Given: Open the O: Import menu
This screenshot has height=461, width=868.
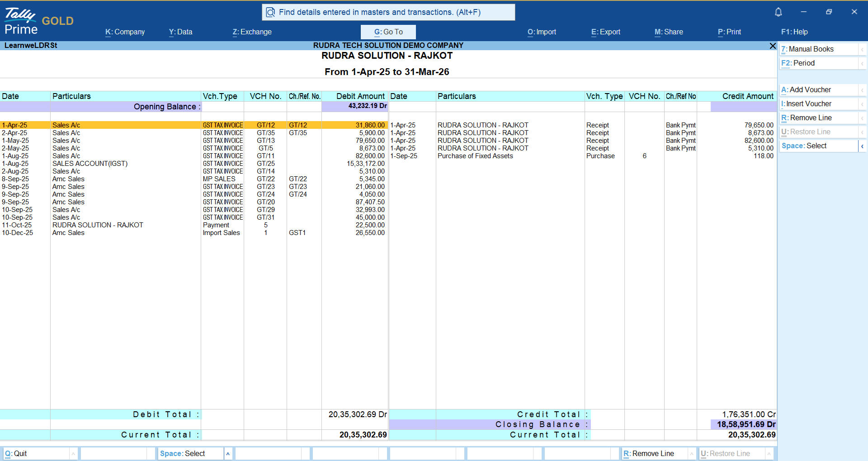Looking at the screenshot, I should (542, 32).
